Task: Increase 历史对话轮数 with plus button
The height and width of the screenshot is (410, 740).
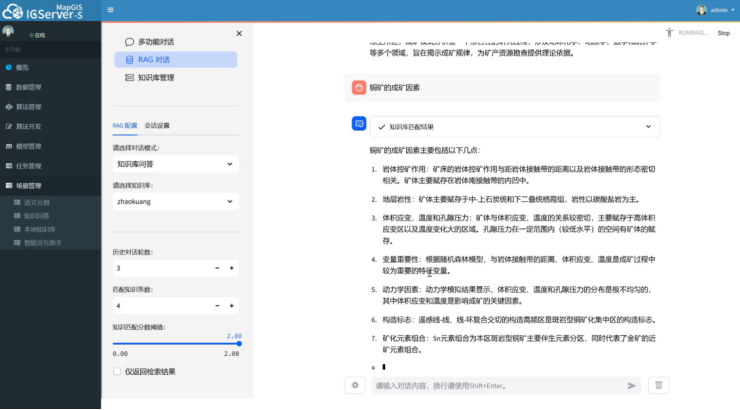Action: click(232, 268)
